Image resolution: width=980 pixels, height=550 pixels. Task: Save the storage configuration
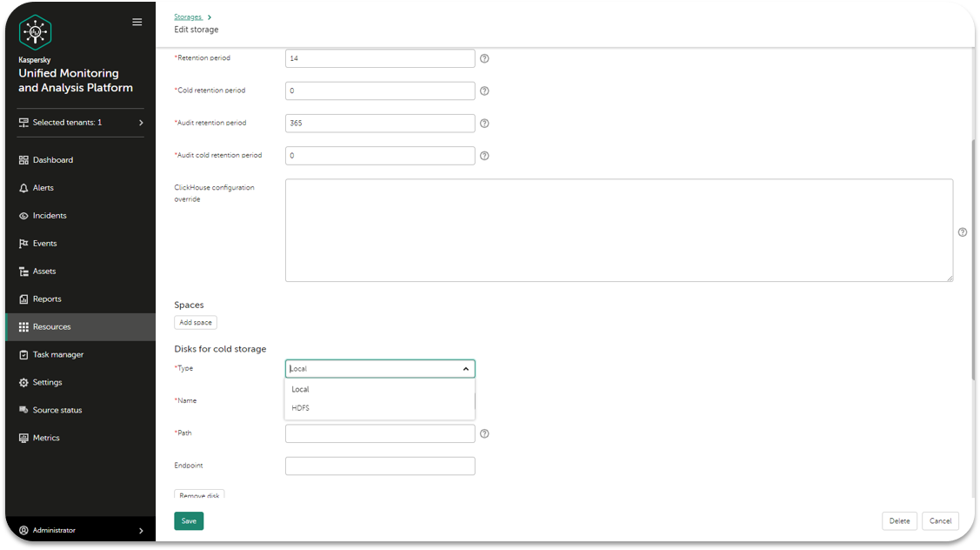point(189,520)
